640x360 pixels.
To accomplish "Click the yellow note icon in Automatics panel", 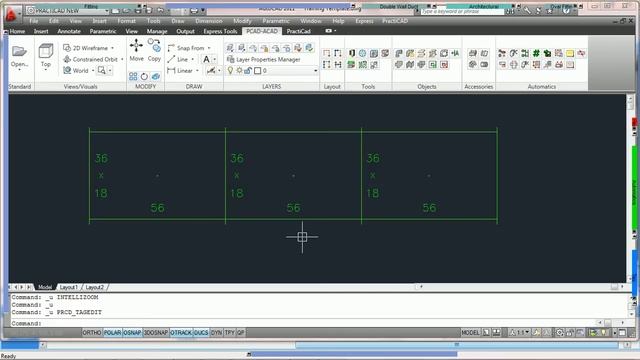I will pos(570,53).
